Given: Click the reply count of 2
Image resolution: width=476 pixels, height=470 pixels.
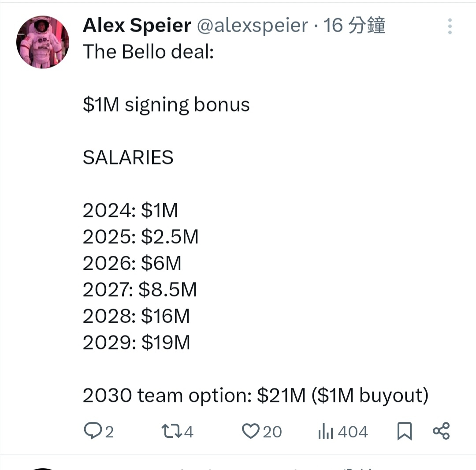Looking at the screenshot, I should pyautogui.click(x=109, y=432).
